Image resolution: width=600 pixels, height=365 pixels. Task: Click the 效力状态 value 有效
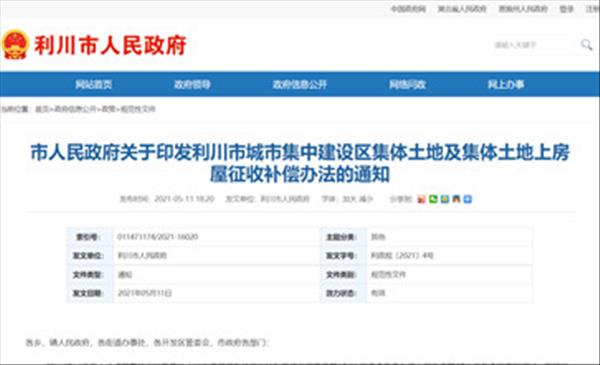pyautogui.click(x=378, y=293)
